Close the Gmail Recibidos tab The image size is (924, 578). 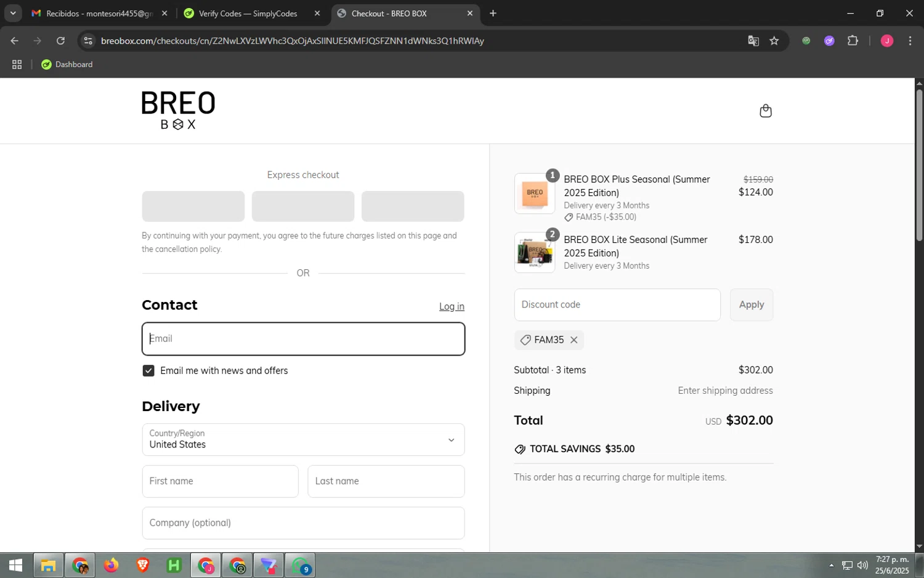164,13
